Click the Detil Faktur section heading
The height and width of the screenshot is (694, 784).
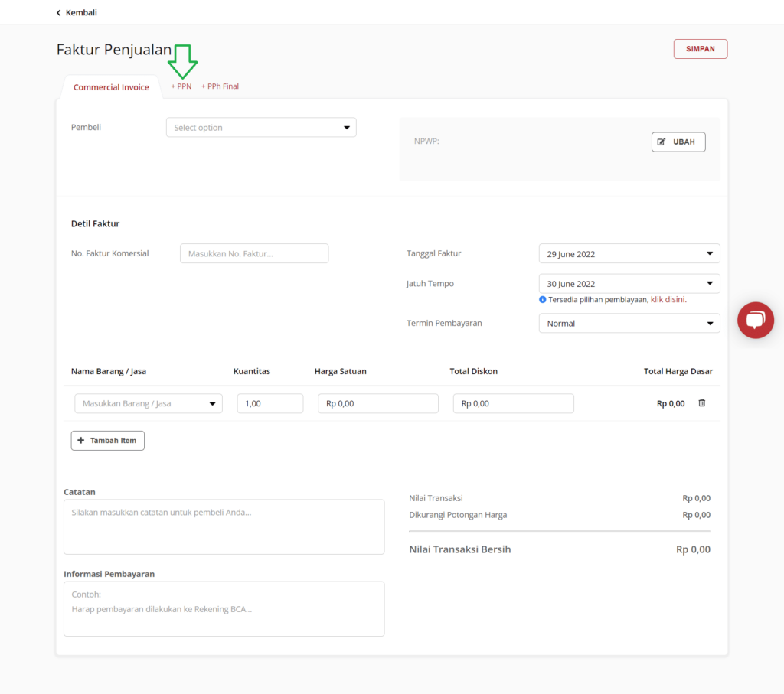95,224
